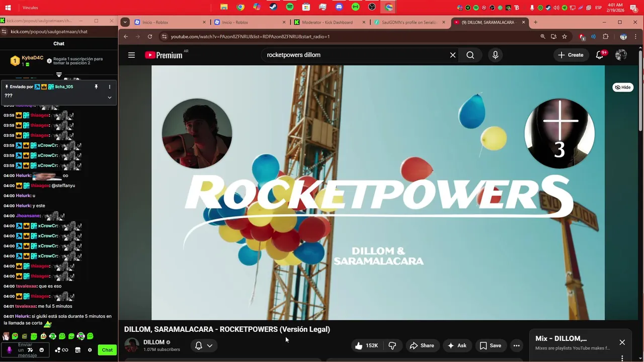The width and height of the screenshot is (644, 362).
Task: Open the Kick shop icon in chat
Action: point(78,350)
